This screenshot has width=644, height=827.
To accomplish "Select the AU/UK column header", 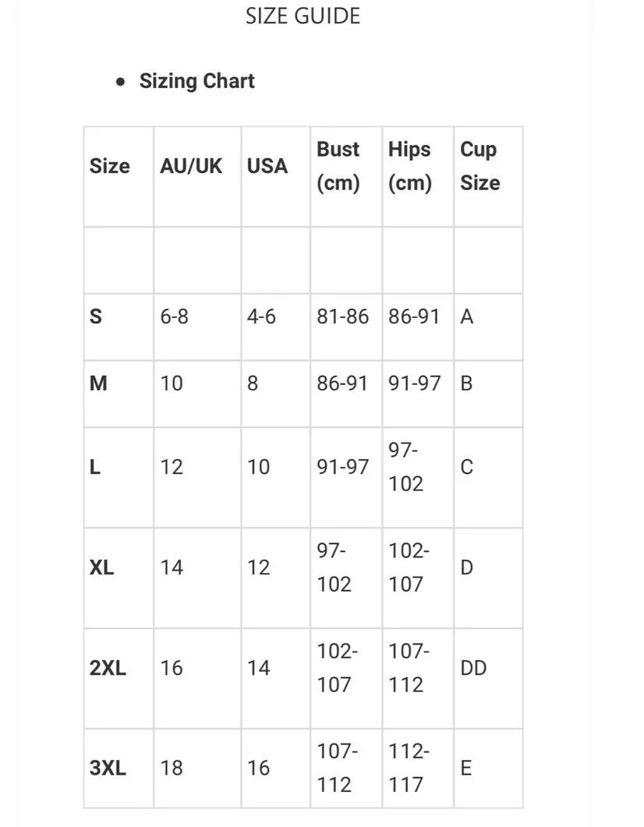I will [191, 166].
